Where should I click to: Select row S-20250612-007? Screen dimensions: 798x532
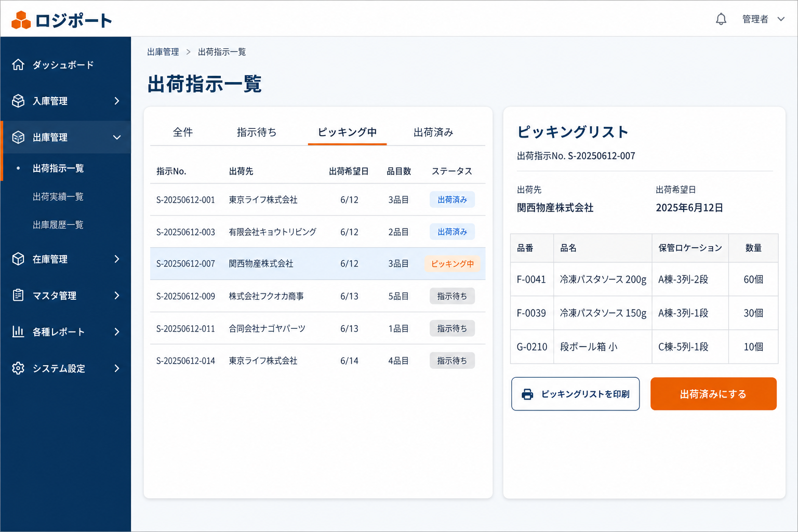[x=318, y=264]
